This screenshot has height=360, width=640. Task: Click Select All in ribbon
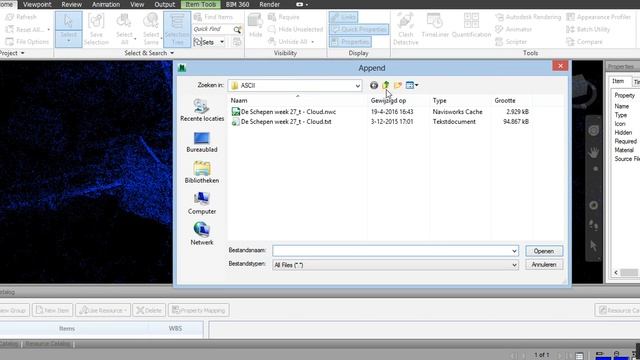(124, 29)
